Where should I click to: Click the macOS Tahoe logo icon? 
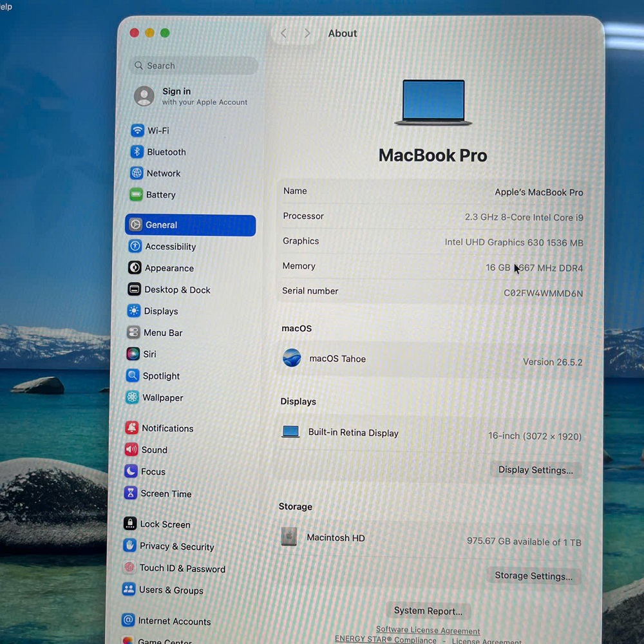(292, 357)
